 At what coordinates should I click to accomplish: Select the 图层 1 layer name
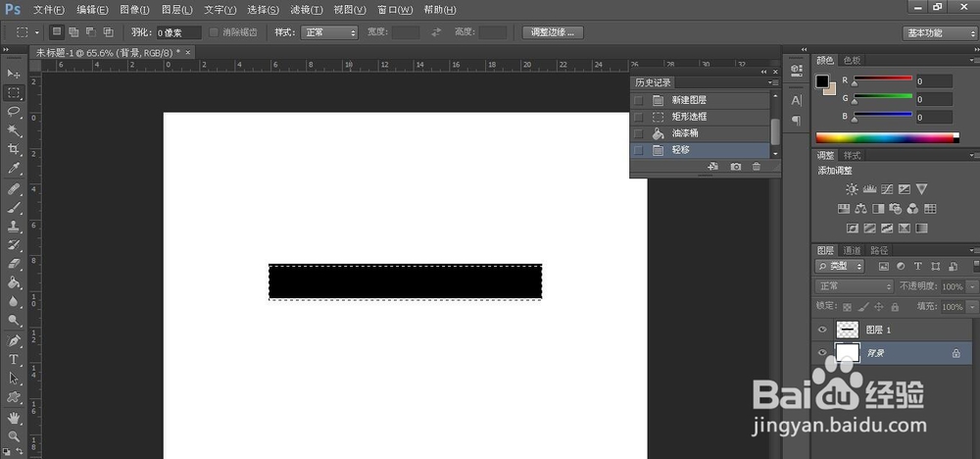point(878,330)
